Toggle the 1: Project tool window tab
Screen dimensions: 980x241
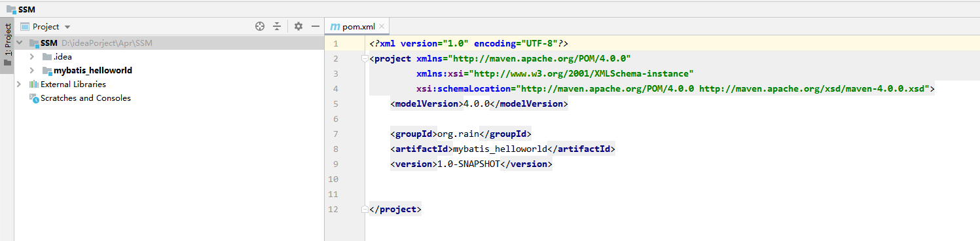[x=7, y=45]
